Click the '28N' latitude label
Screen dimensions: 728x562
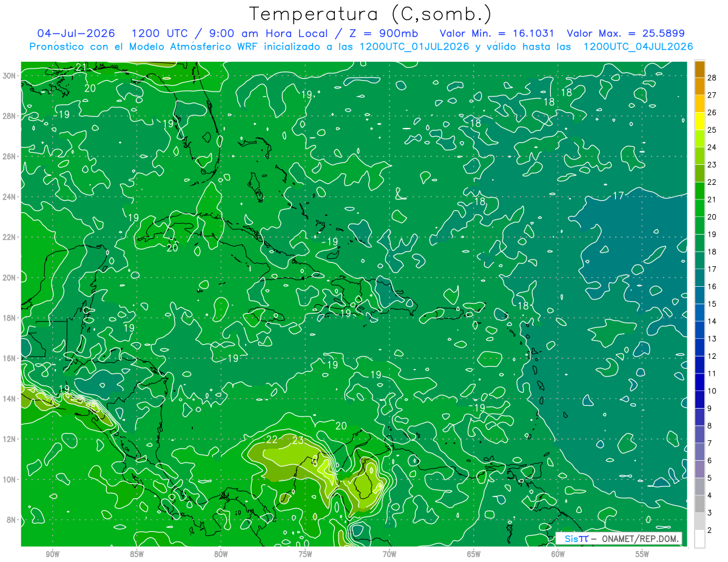[x=10, y=116]
